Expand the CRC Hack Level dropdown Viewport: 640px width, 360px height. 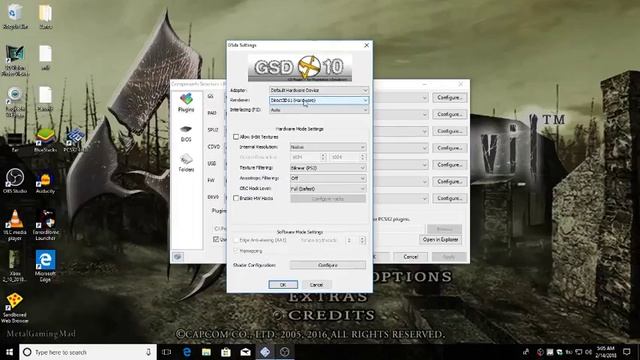click(328, 189)
